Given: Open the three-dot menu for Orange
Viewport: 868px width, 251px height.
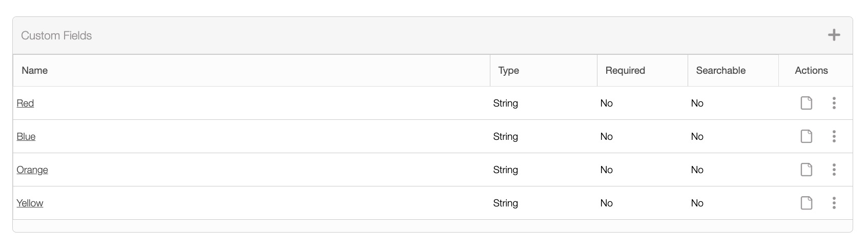Looking at the screenshot, I should click(834, 170).
